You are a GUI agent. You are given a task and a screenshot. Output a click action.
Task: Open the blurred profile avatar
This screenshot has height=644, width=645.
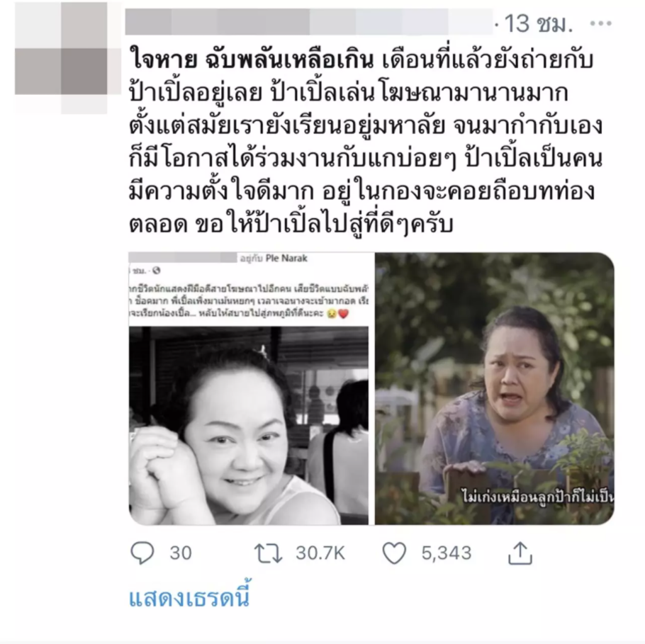(x=61, y=57)
